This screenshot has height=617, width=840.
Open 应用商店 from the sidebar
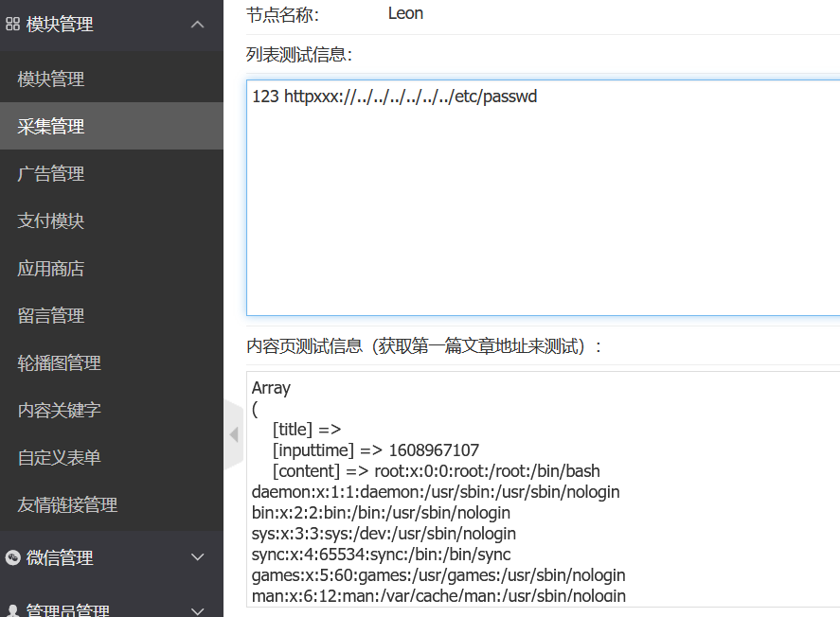pos(112,268)
